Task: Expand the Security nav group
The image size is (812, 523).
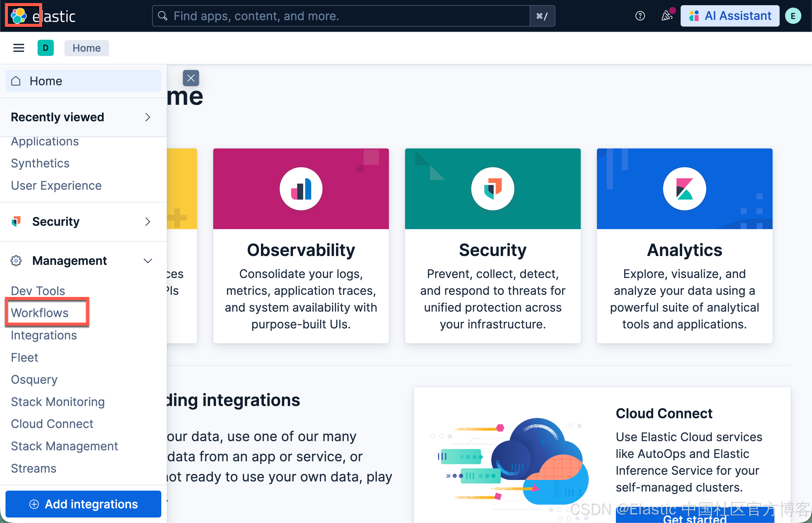Action: coord(147,222)
